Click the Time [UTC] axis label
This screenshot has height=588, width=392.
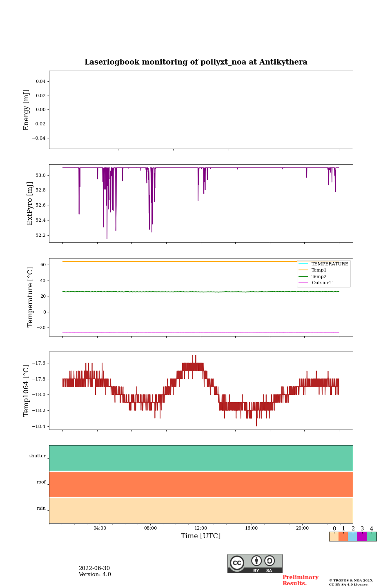click(201, 536)
